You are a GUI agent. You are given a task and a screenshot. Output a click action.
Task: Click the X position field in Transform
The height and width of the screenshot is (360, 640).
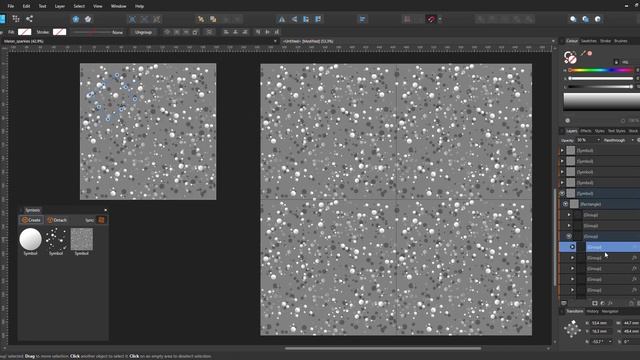[601, 323]
